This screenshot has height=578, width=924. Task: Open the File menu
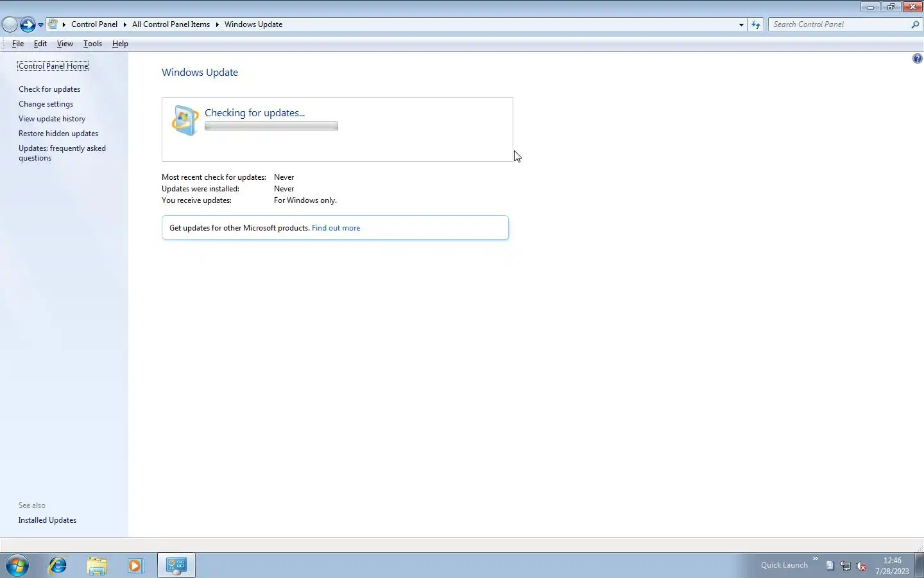(x=18, y=44)
